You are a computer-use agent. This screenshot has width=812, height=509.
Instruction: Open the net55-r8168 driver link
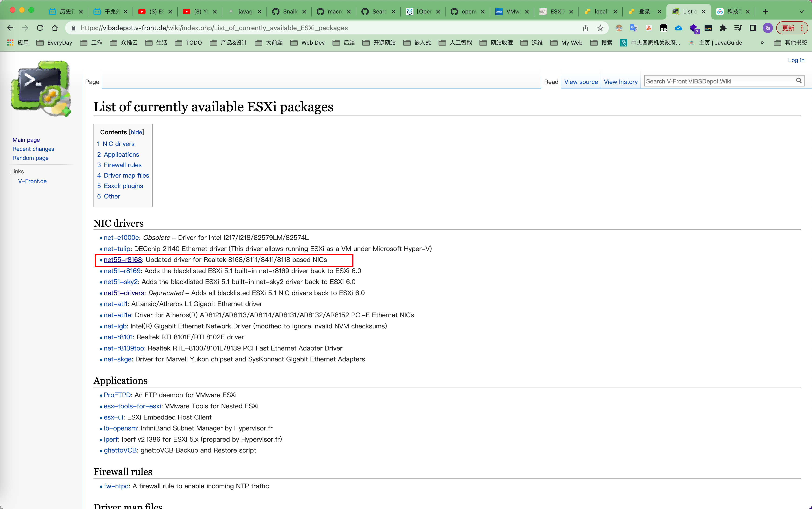[123, 260]
